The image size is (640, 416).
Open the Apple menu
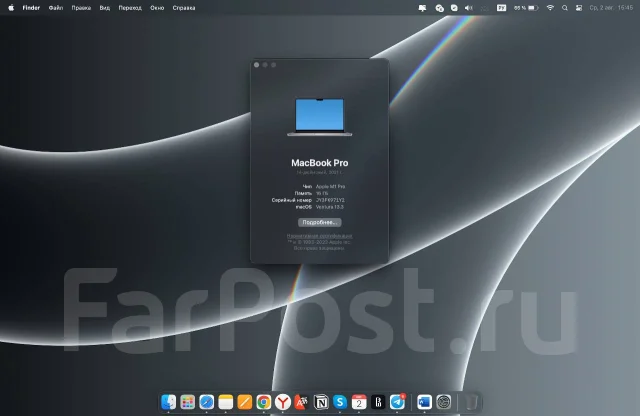click(x=11, y=8)
